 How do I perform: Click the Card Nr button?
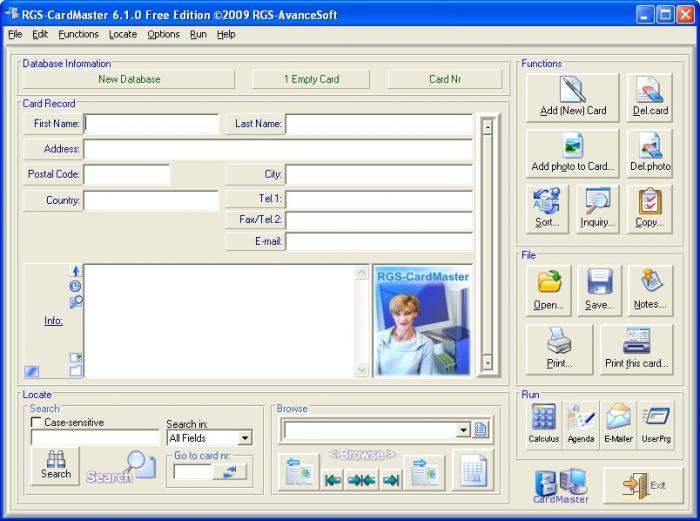click(445, 79)
